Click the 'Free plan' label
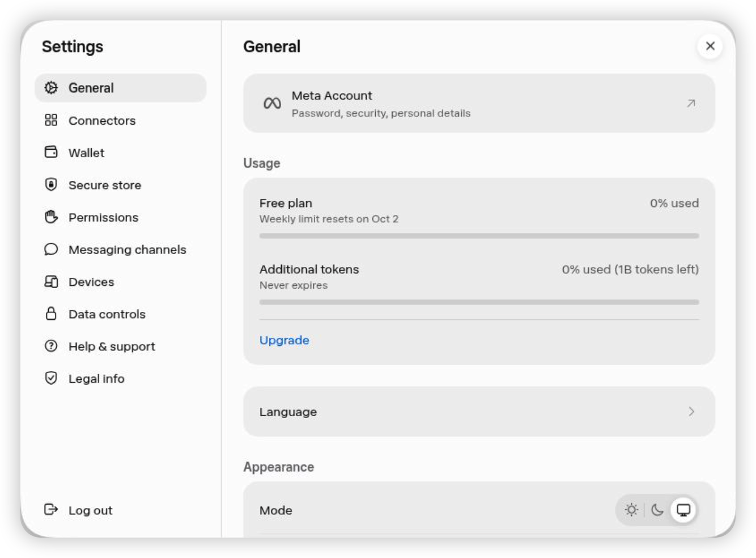 point(286,203)
